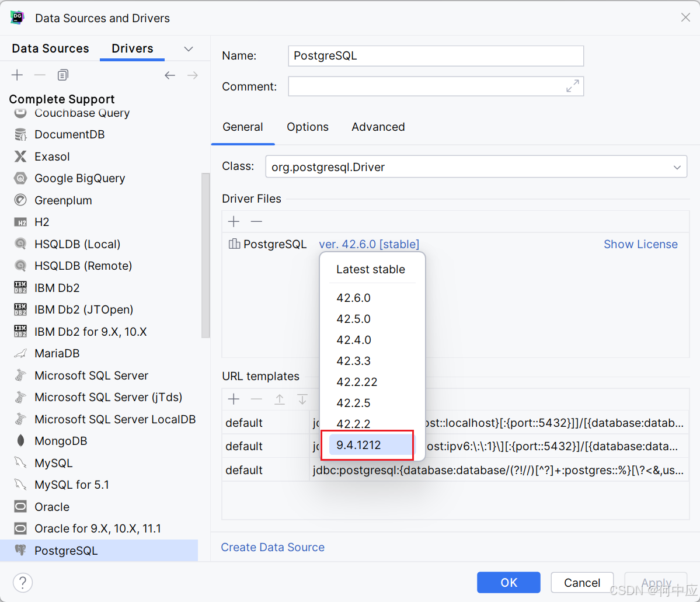This screenshot has height=602, width=700.
Task: Click the Greenplum driver icon
Action: coord(20,200)
